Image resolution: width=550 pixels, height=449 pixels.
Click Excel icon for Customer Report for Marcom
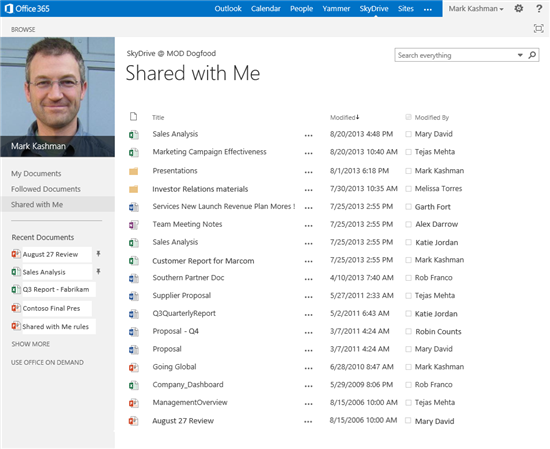point(133,261)
